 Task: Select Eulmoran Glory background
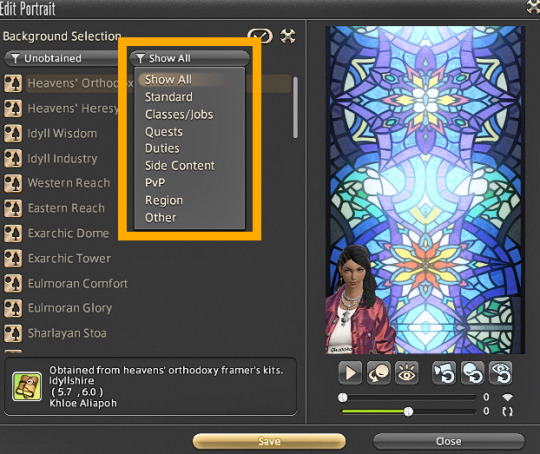70,308
